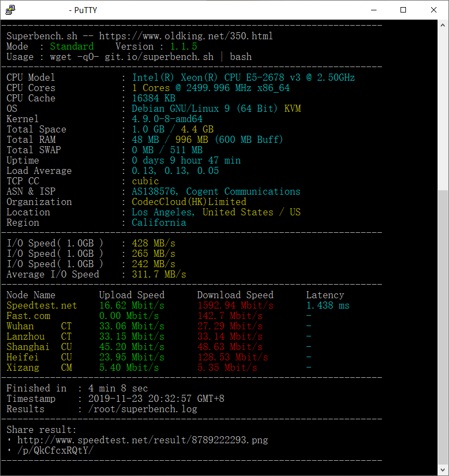Maximize the PuTTY window
449x476 pixels.
click(x=403, y=10)
